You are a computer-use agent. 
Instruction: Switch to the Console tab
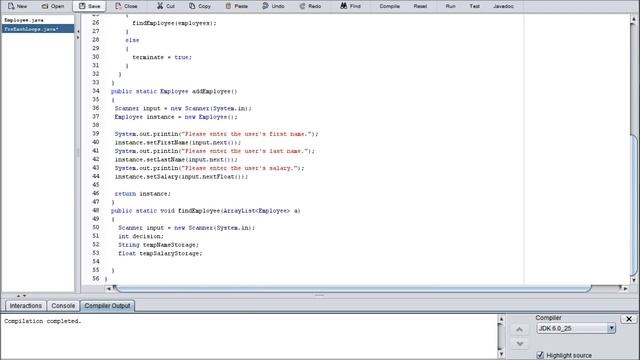point(63,306)
